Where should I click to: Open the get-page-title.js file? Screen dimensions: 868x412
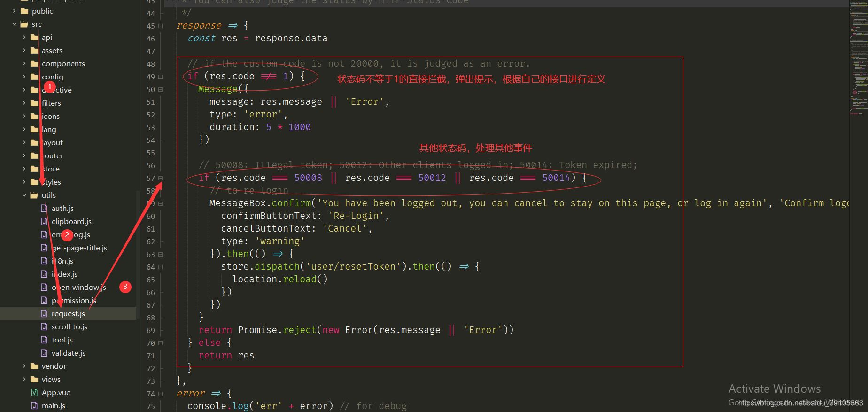79,248
